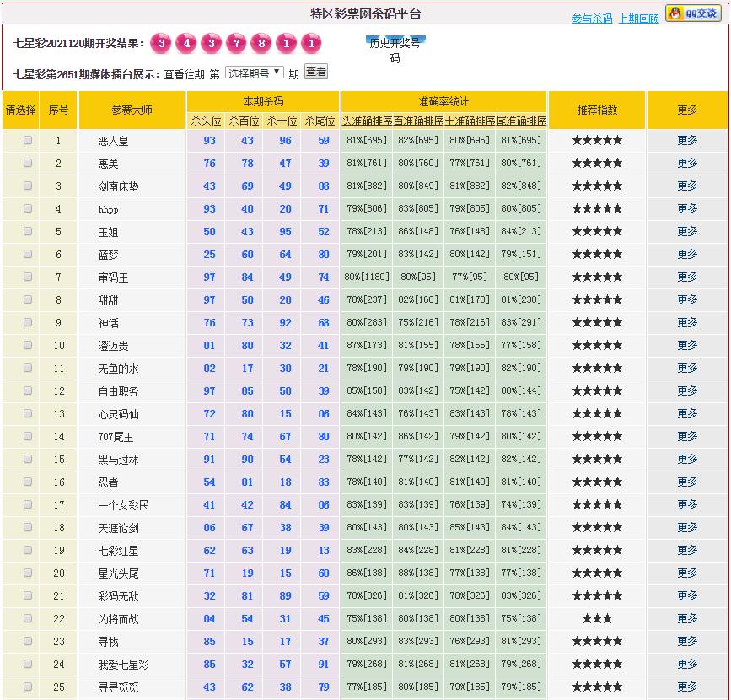
Task: Sort by 百准确排序 column header
Action: click(418, 121)
